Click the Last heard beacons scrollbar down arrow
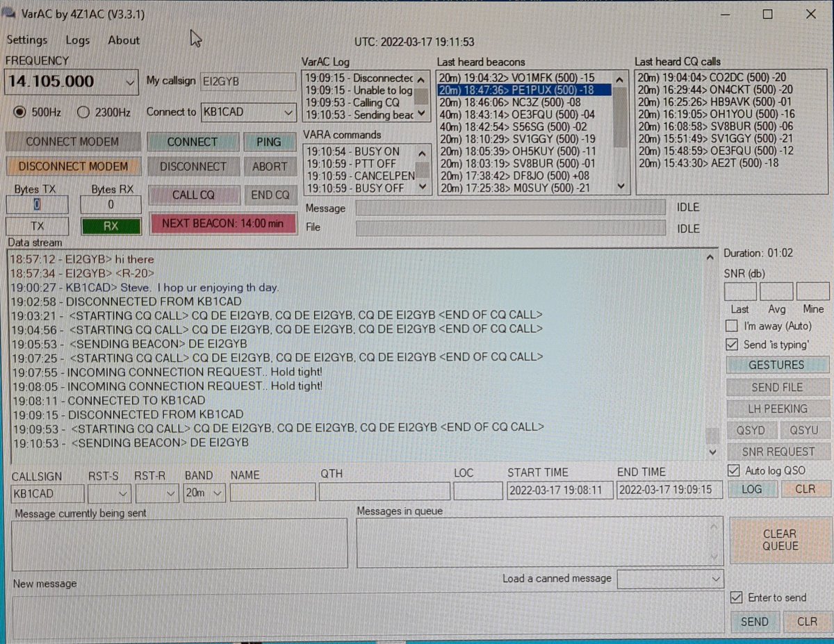This screenshot has height=644, width=834. coord(621,187)
